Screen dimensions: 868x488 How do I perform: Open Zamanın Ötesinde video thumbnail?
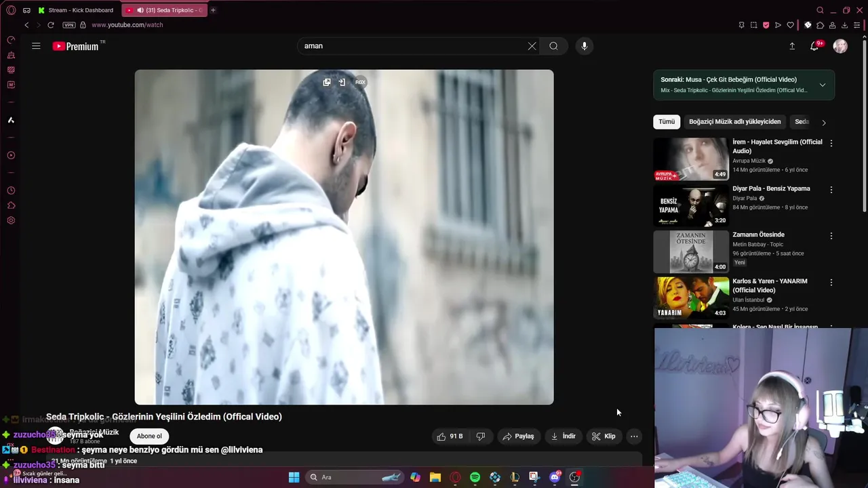point(691,251)
